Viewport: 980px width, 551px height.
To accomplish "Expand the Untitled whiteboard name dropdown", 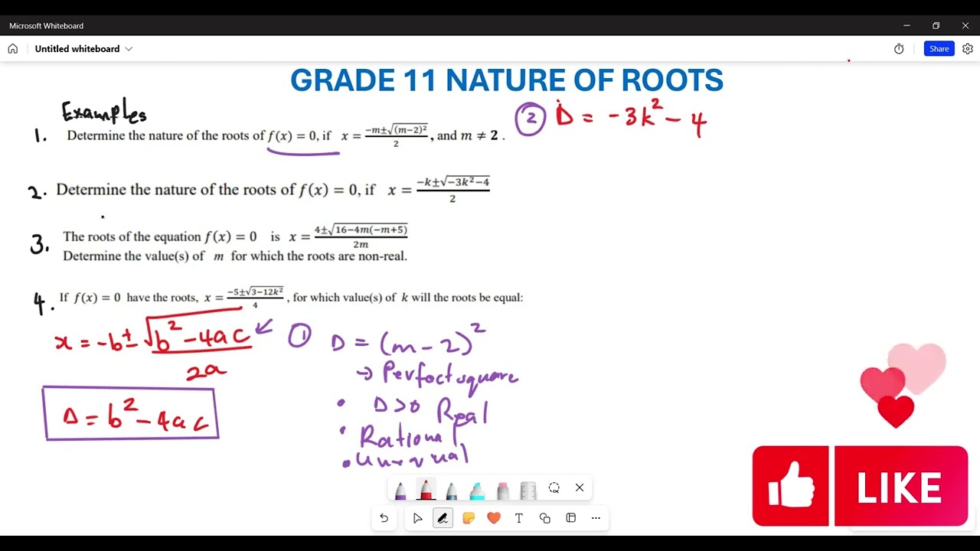I will (129, 49).
